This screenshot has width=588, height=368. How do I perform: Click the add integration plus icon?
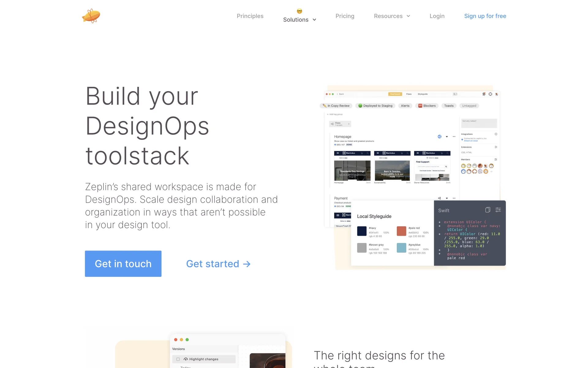(496, 134)
